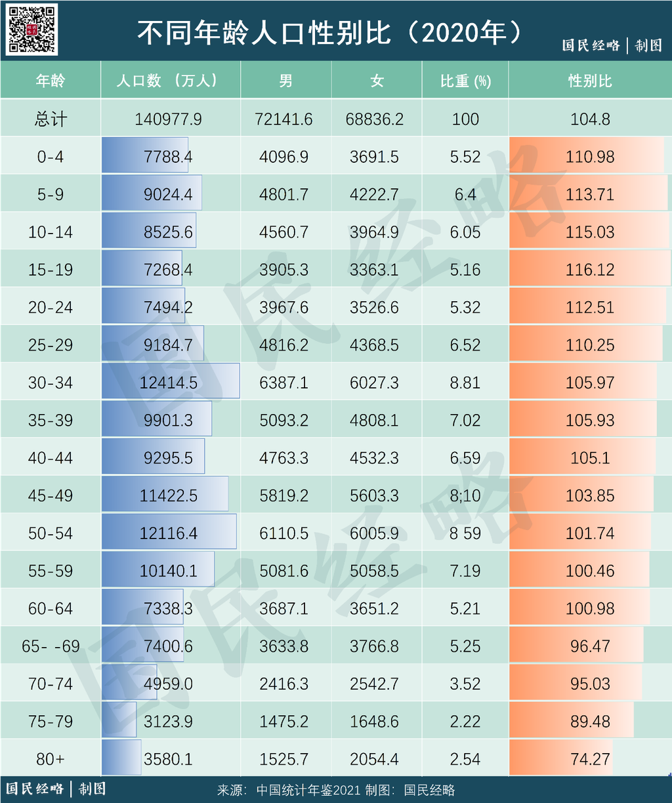Click the 国民经略 制图 logo in the footer
The width and height of the screenshot is (672, 803).
click(56, 789)
